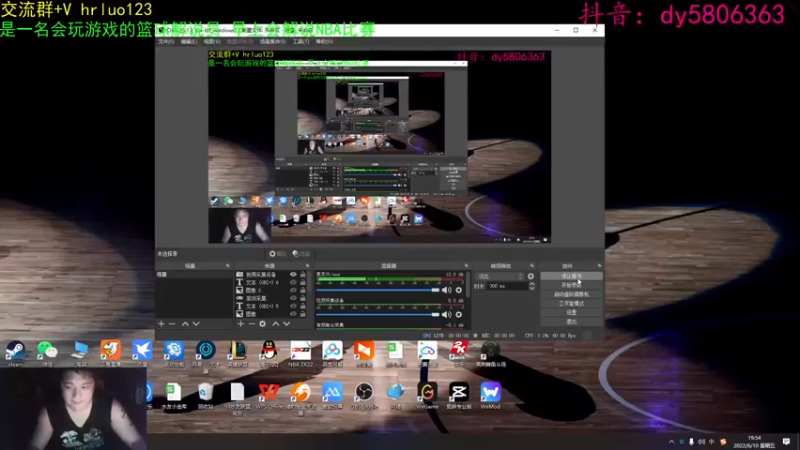Show hidden system tray icons chevron
The height and width of the screenshot is (450, 800).
tap(671, 442)
